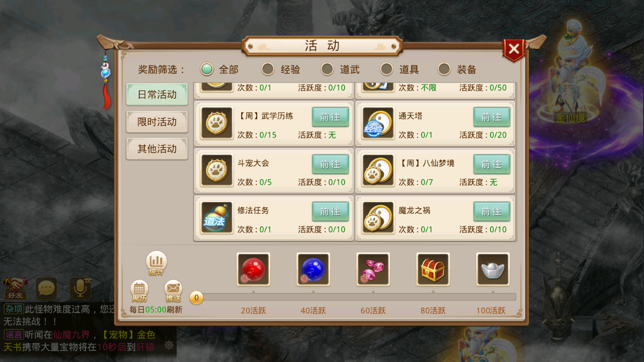Select the 经验 reward filter
Screen dimensions: 644x362
coord(281,69)
